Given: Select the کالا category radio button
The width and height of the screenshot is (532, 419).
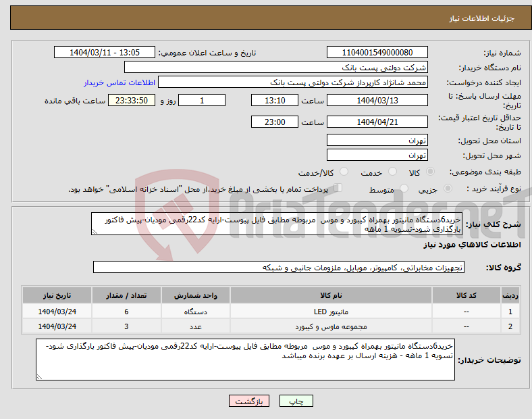Looking at the screenshot, I should (x=430, y=172).
